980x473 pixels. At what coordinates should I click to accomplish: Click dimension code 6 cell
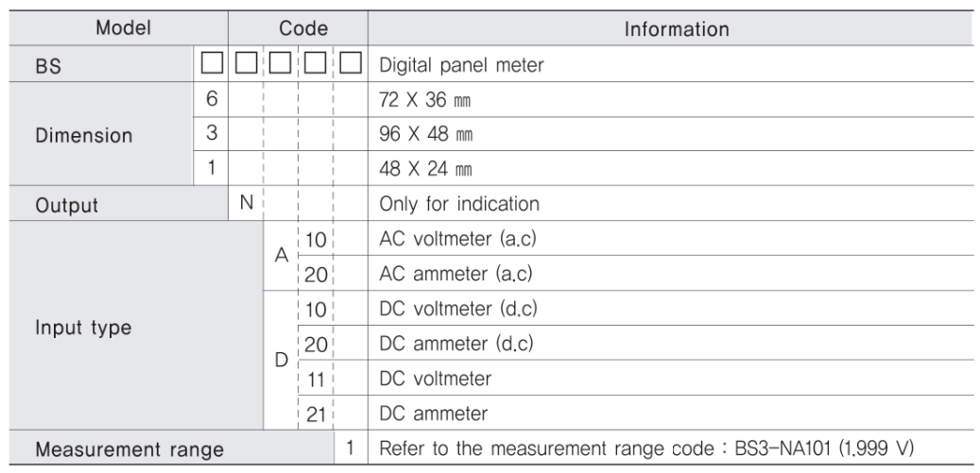point(212,98)
